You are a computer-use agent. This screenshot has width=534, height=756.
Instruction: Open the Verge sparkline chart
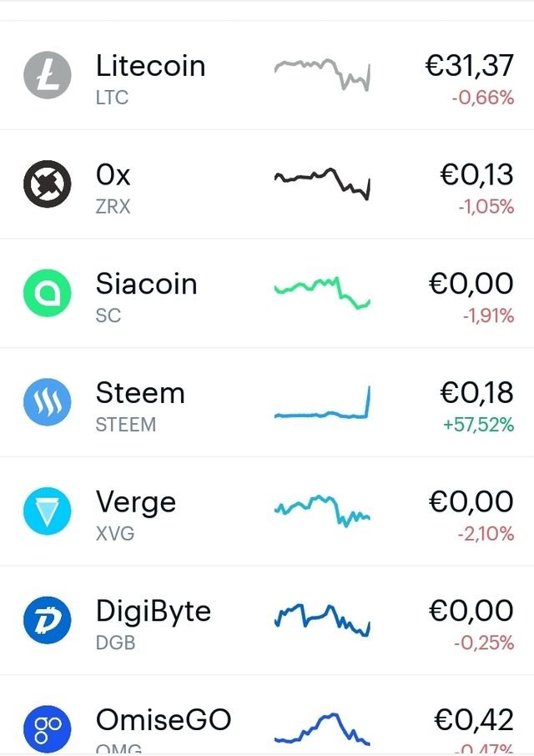click(322, 511)
